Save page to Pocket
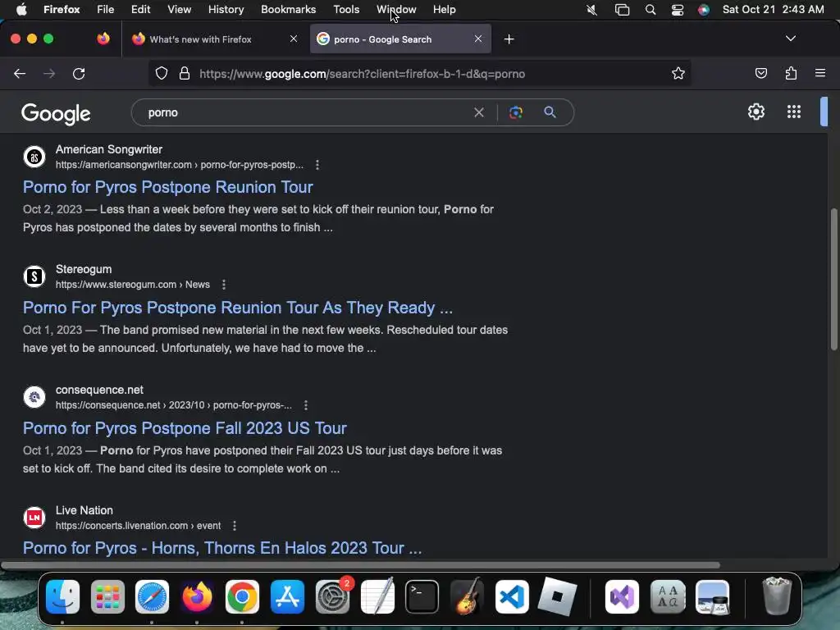The width and height of the screenshot is (840, 630). click(760, 73)
